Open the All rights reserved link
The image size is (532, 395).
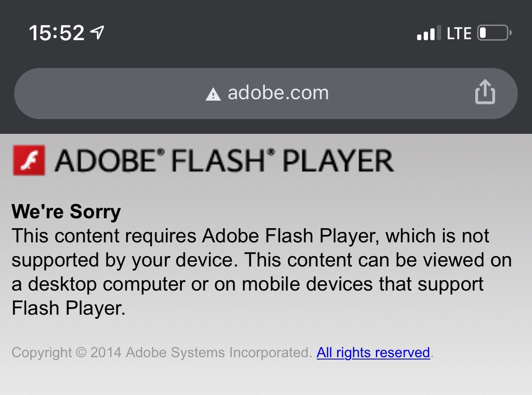[373, 352]
